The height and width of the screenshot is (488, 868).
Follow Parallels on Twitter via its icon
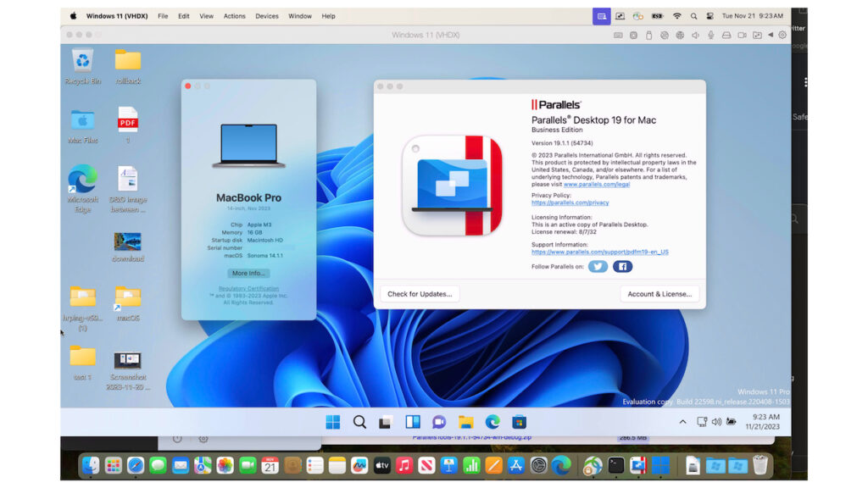click(598, 266)
